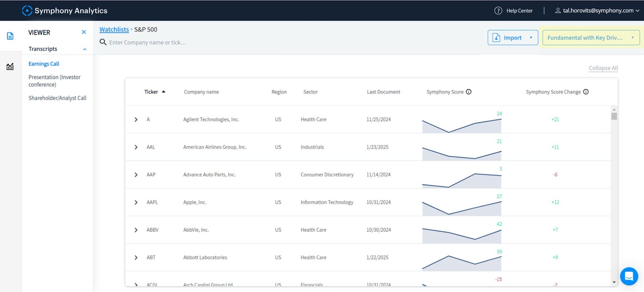Click the search magnifier icon
Screen dimensions: 644x292
[x=103, y=42]
